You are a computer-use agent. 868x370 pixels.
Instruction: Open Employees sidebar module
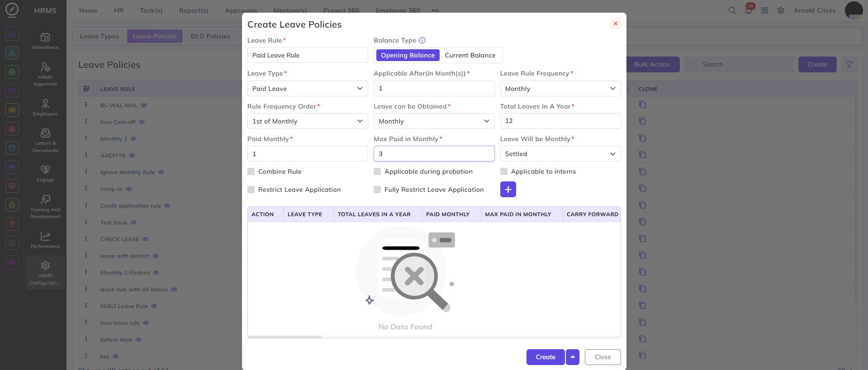tap(45, 107)
